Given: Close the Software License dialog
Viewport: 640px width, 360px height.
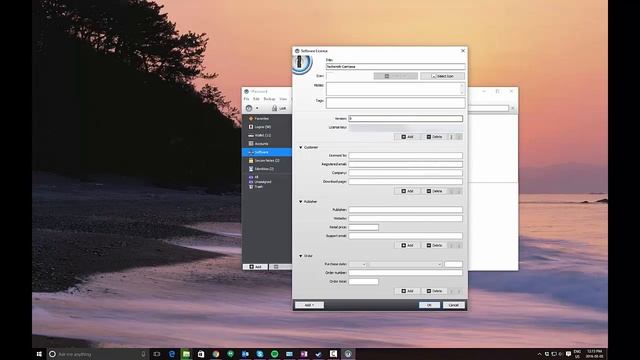Looking at the screenshot, I should click(x=463, y=51).
